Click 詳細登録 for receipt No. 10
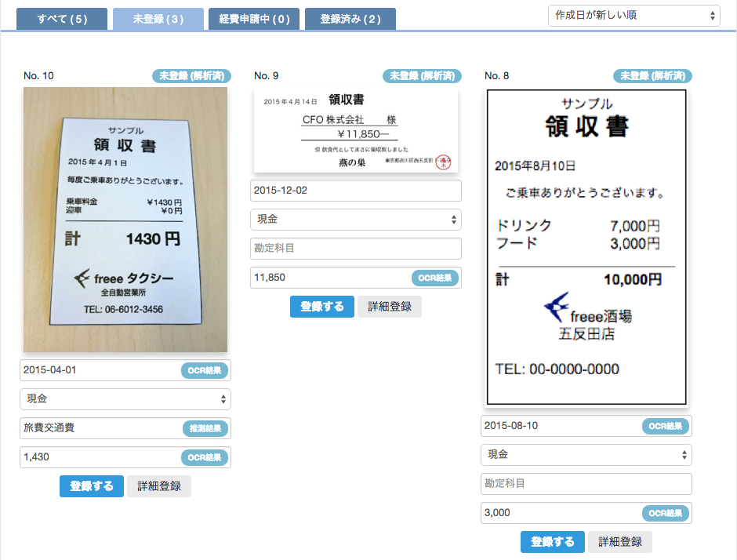This screenshot has width=737, height=560. pos(159,486)
